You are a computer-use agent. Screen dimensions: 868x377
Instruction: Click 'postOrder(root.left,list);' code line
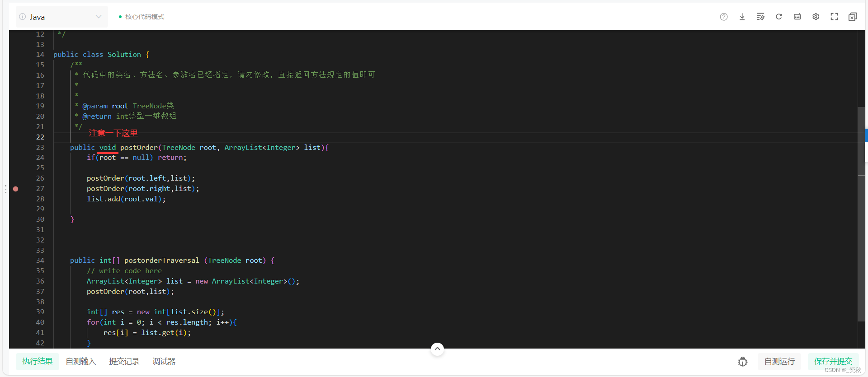tap(141, 178)
